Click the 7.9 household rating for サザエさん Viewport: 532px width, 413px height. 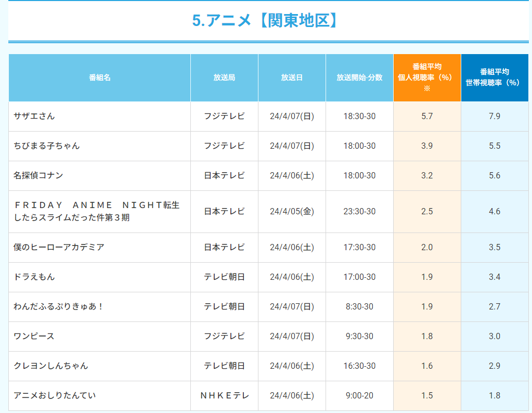point(495,116)
